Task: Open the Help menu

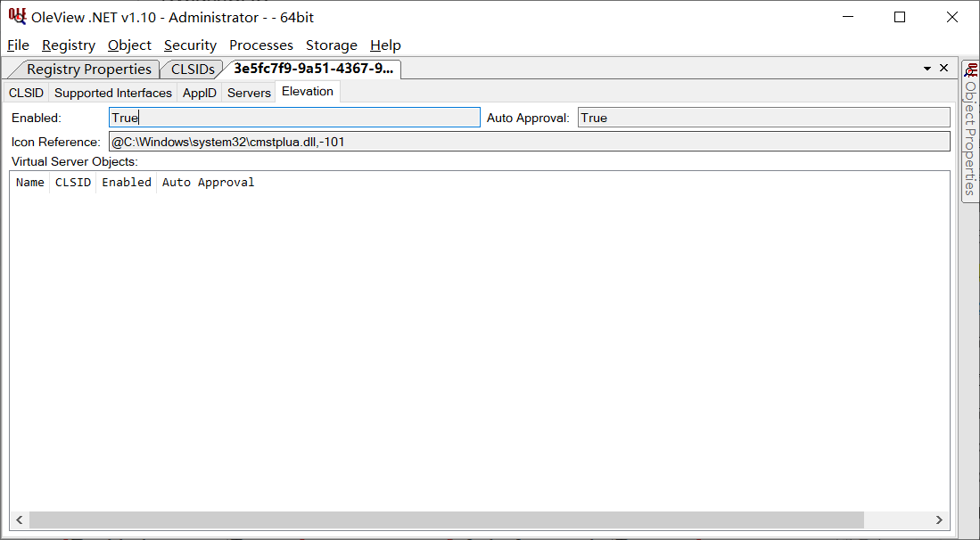Action: (385, 45)
